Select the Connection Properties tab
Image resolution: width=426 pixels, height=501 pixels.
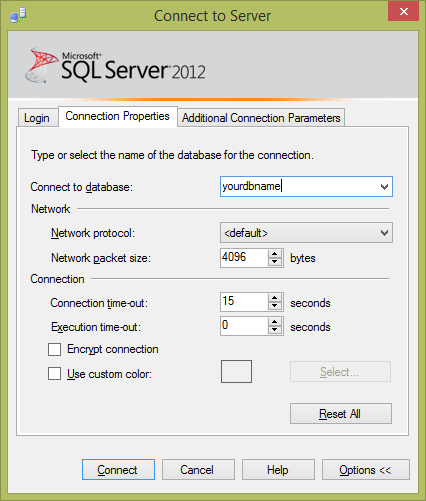(117, 116)
